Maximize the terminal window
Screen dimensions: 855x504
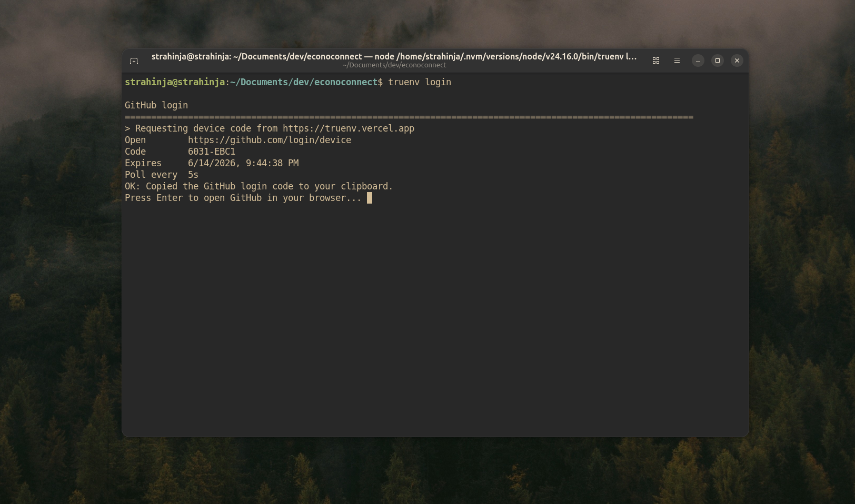(718, 61)
